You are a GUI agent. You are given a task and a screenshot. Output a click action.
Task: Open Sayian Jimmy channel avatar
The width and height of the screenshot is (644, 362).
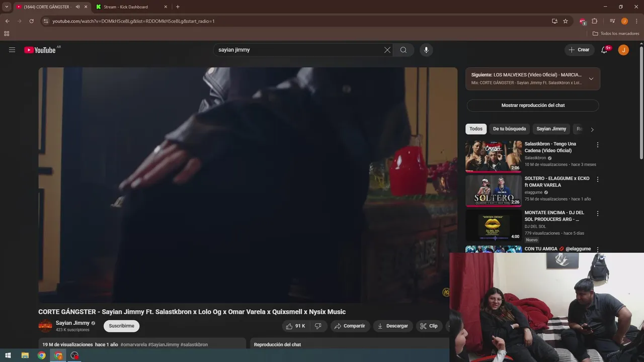pyautogui.click(x=45, y=326)
